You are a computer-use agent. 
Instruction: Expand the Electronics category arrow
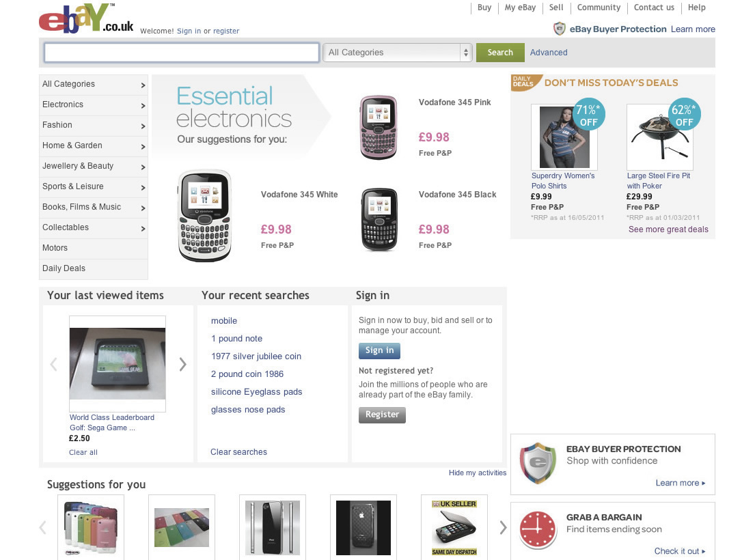(x=143, y=105)
